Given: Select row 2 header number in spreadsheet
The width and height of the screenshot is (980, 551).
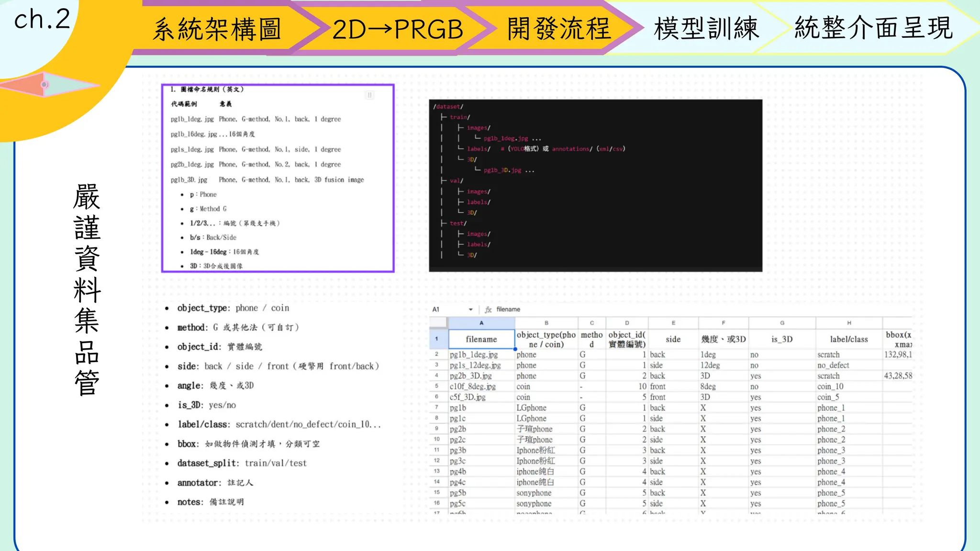Looking at the screenshot, I should (x=437, y=354).
